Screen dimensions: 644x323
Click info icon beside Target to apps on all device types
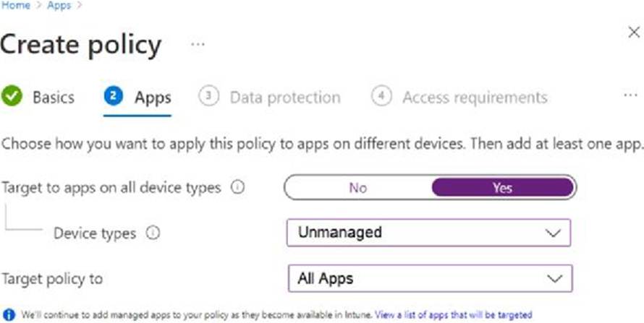click(236, 187)
